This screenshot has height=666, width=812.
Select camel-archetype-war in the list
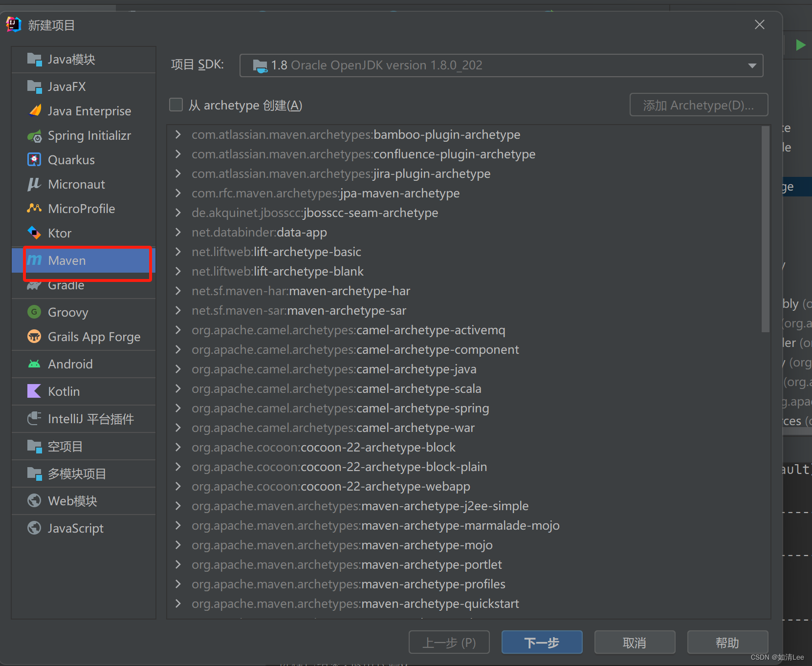tap(333, 428)
